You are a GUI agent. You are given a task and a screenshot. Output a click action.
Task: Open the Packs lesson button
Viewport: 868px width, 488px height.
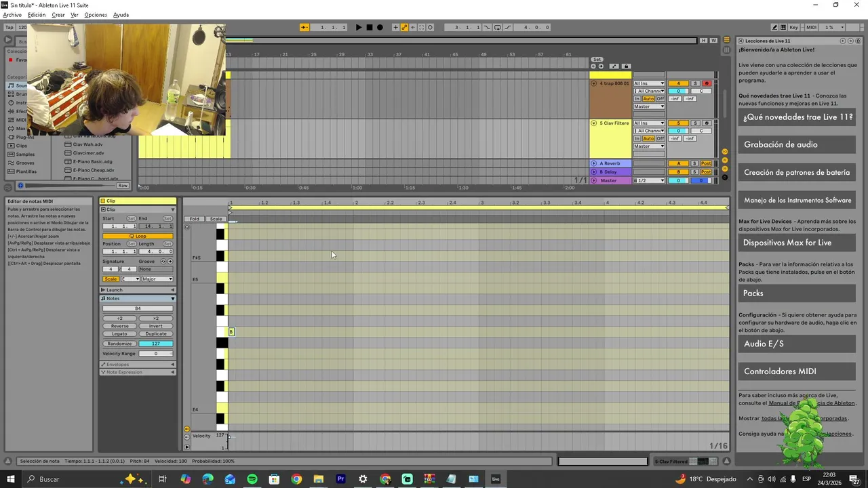[x=797, y=293]
